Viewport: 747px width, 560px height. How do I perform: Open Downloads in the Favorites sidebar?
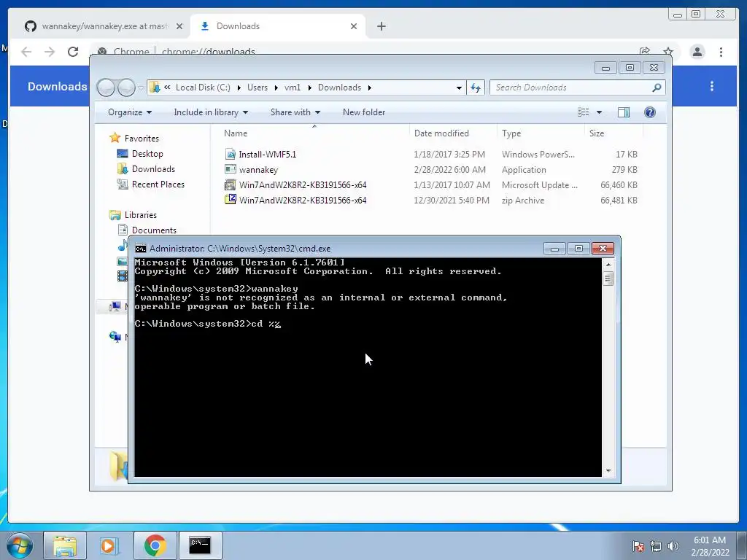(153, 169)
